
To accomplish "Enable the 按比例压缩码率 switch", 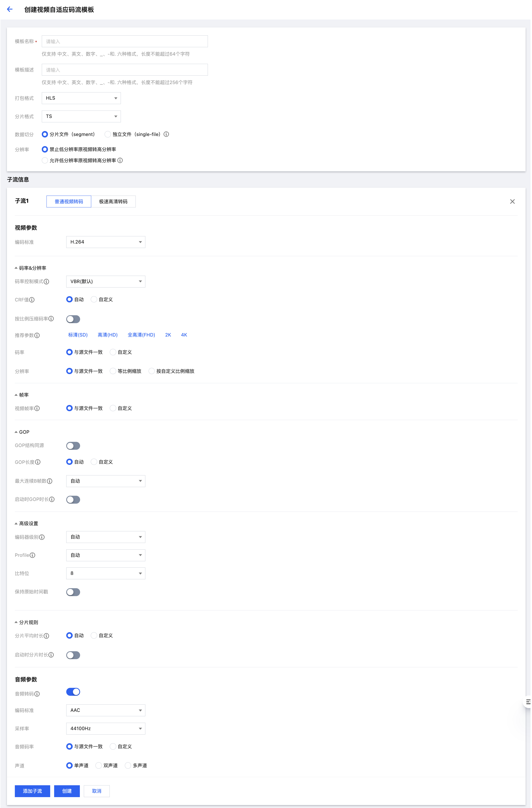I will pyautogui.click(x=73, y=319).
